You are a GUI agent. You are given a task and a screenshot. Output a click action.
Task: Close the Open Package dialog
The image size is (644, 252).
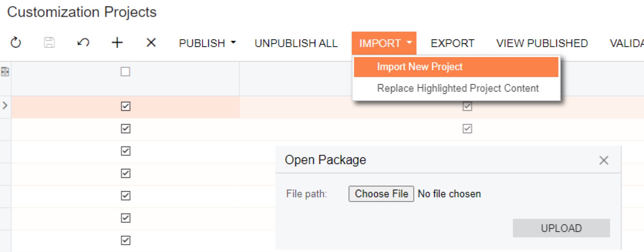point(604,160)
